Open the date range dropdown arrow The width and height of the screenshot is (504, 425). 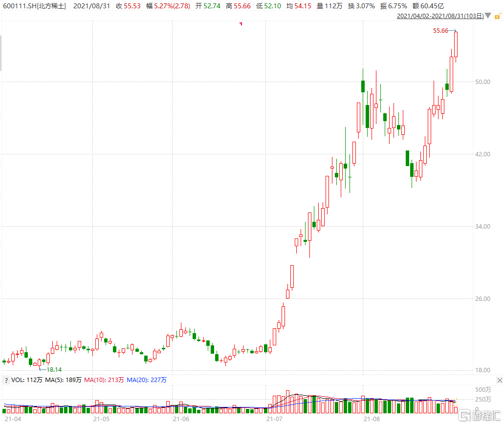488,16
